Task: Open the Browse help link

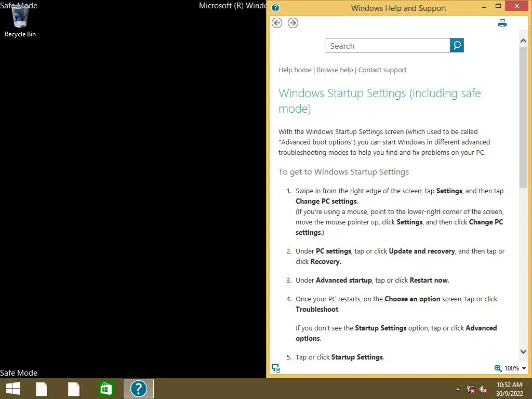Action: [x=335, y=70]
